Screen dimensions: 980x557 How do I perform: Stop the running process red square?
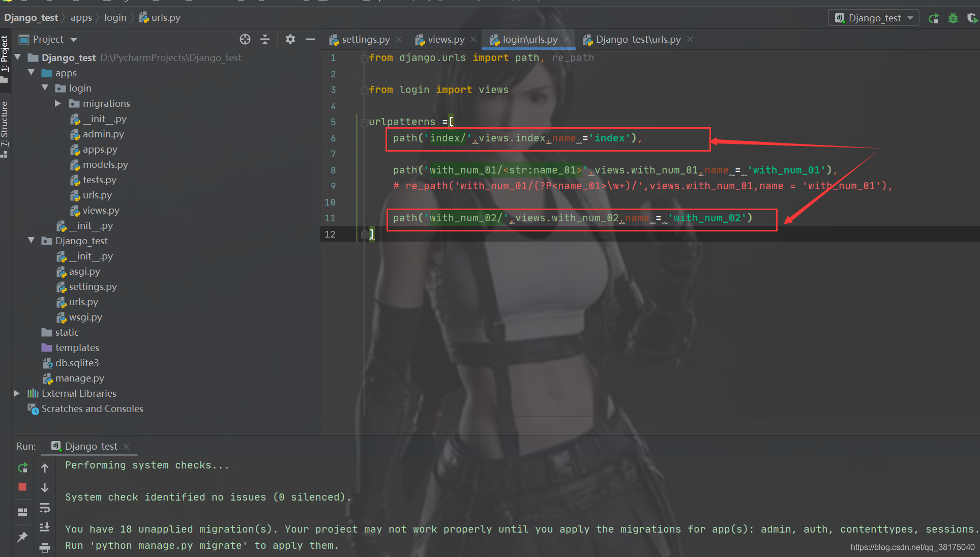22,487
